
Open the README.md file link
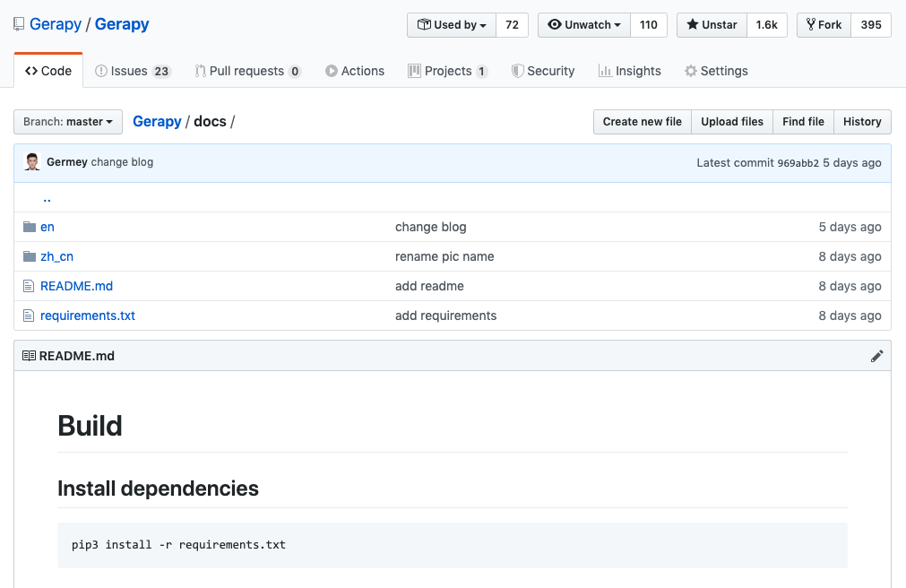pyautogui.click(x=76, y=286)
